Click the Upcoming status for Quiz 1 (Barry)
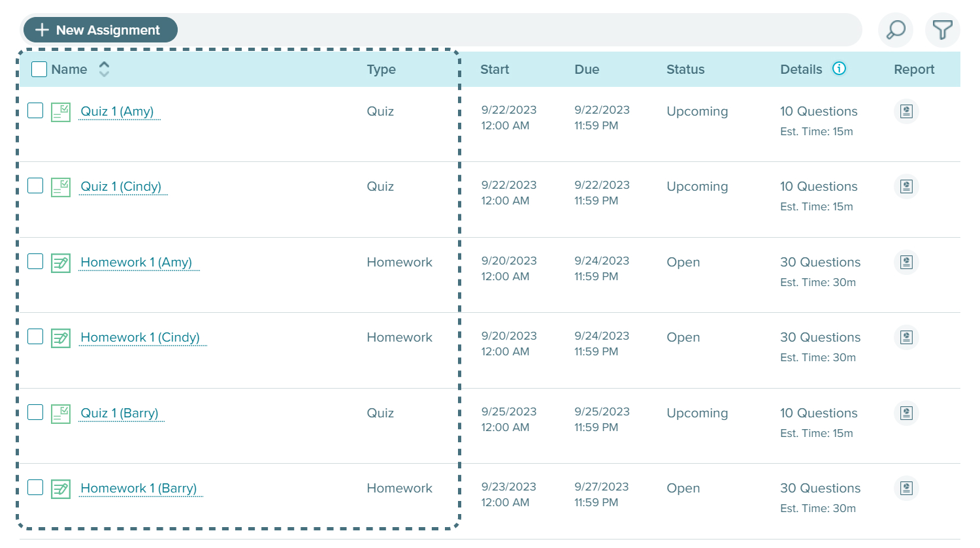This screenshot has height=548, width=980. coord(697,413)
